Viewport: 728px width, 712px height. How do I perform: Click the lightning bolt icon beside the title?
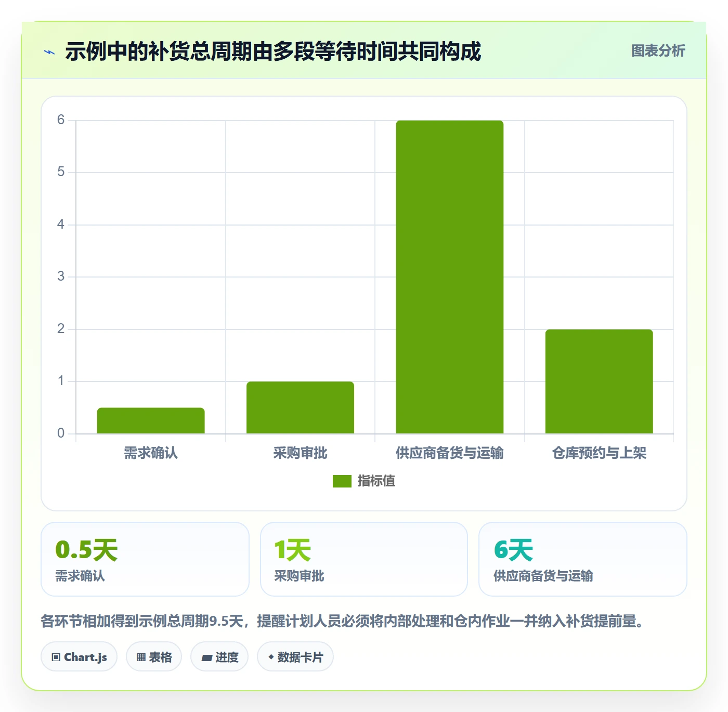click(49, 52)
